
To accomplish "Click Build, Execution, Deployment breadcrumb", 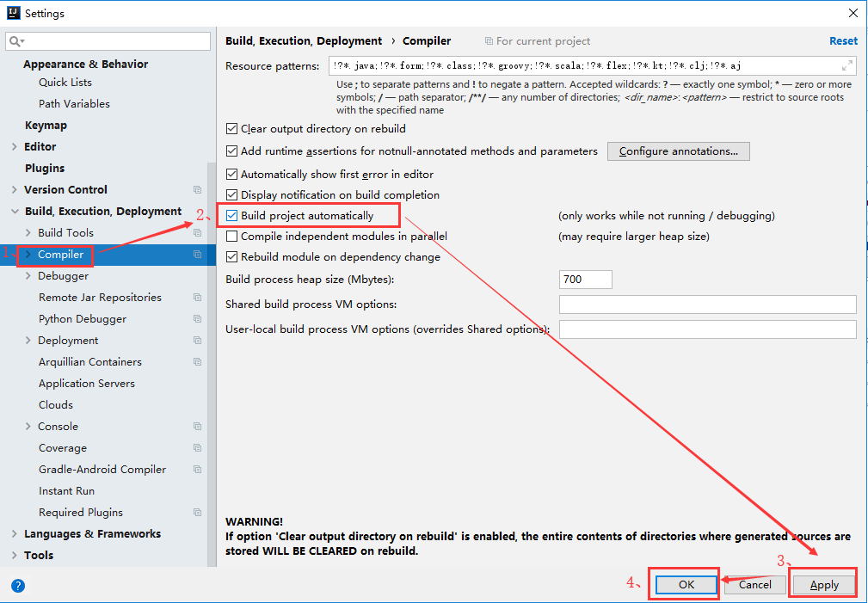I will pos(304,41).
